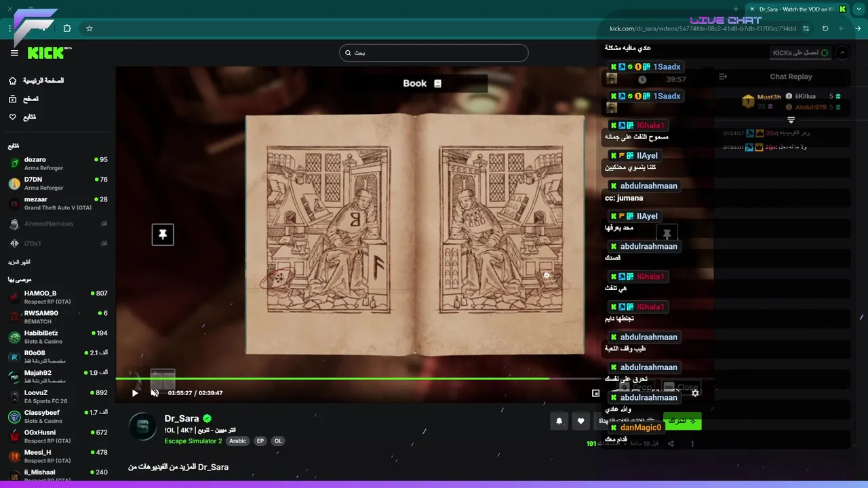
Task: Select the OL tag
Action: tap(278, 441)
